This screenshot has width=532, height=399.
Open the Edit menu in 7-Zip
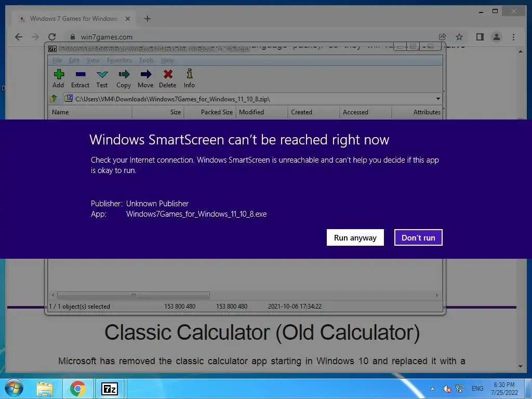tap(74, 60)
